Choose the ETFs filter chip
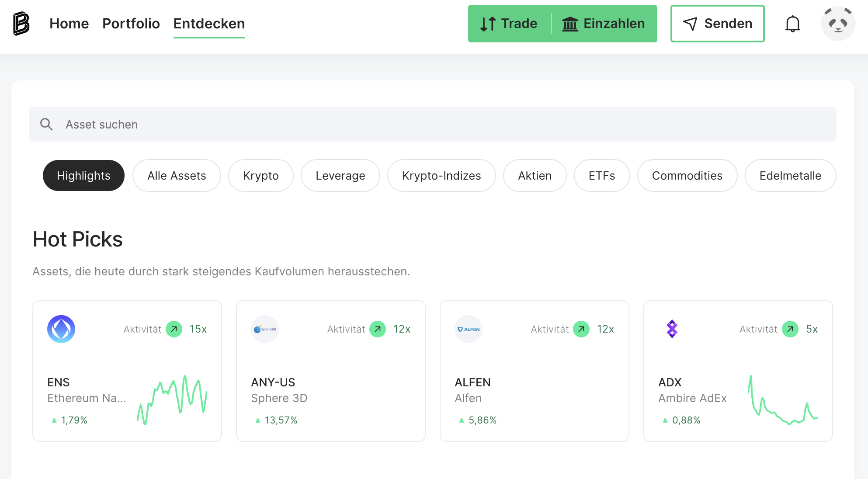 (x=601, y=176)
